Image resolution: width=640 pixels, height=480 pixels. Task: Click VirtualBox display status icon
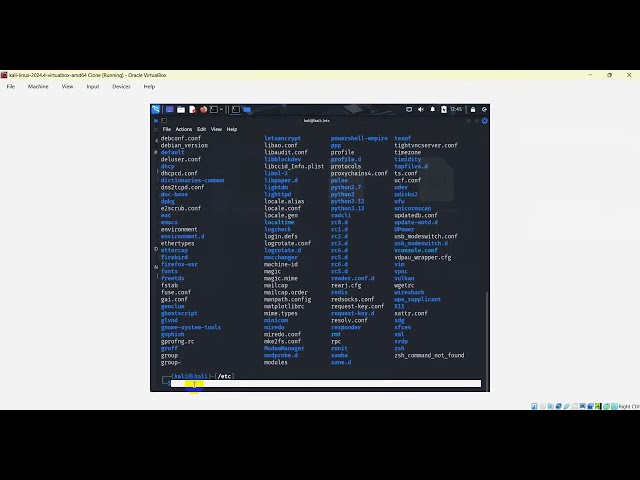582,406
